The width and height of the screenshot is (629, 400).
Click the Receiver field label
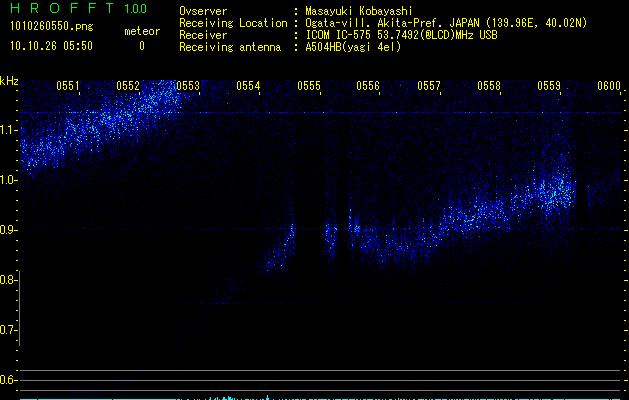(x=203, y=35)
